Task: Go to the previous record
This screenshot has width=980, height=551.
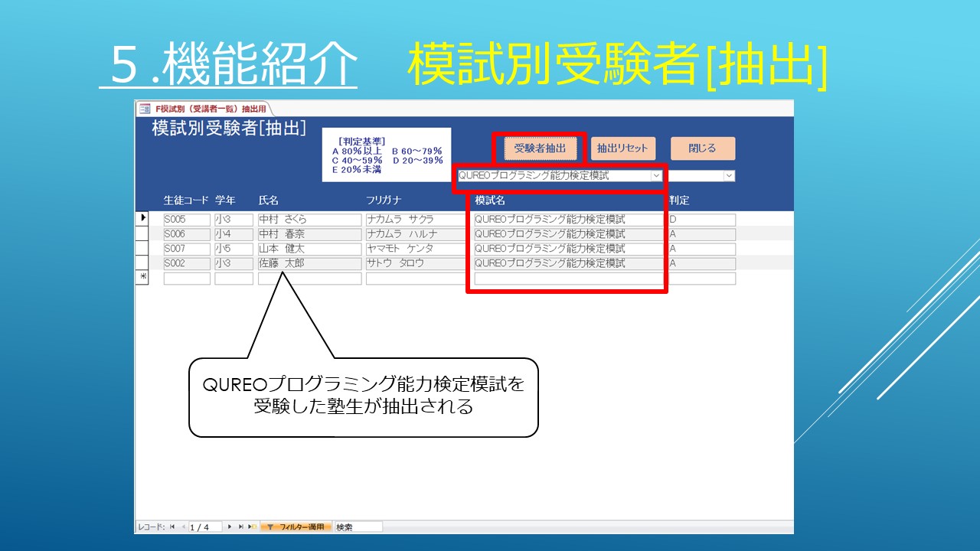Action: click(x=183, y=527)
